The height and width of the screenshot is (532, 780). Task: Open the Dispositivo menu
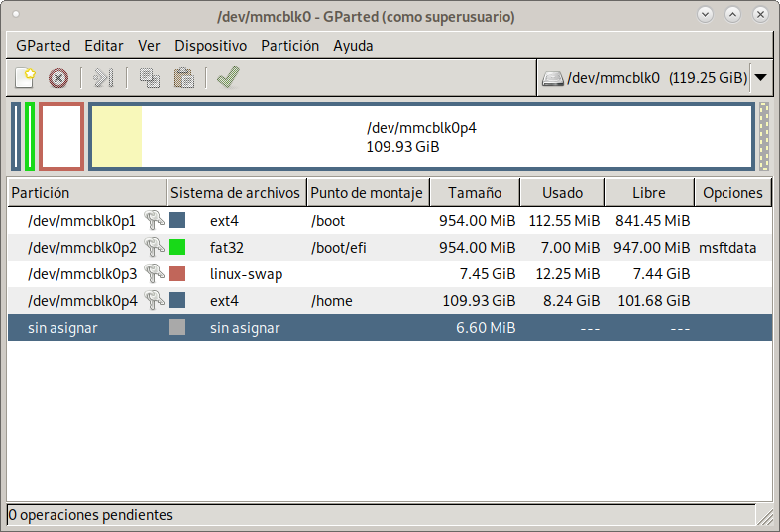click(210, 46)
